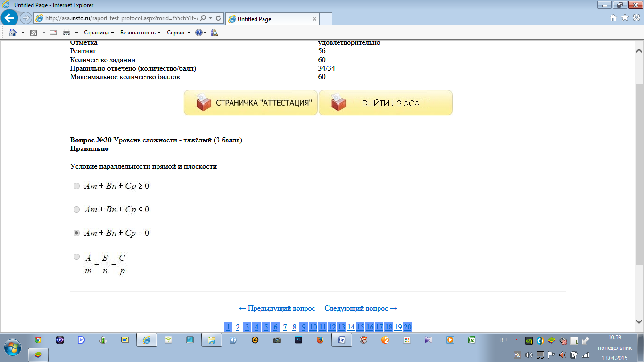Open the Action Center flag tray icon
Viewport: 644px width, 362px height.
pos(551,354)
